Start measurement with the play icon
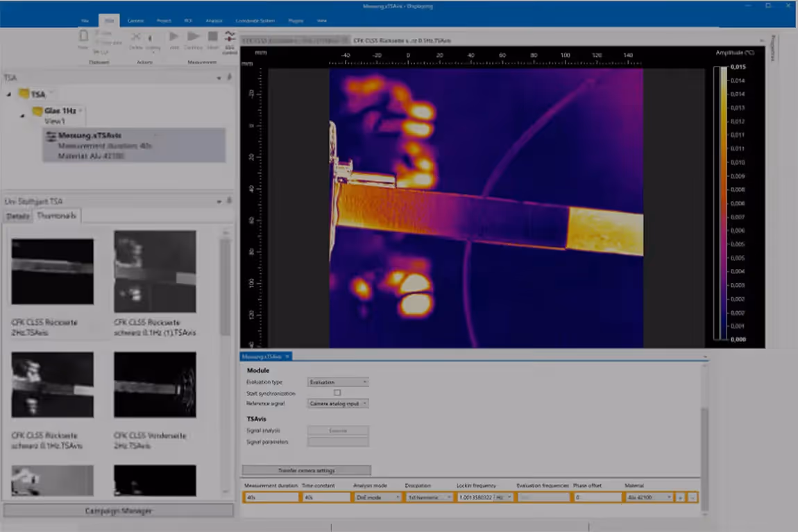This screenshot has height=532, width=798. pyautogui.click(x=173, y=37)
